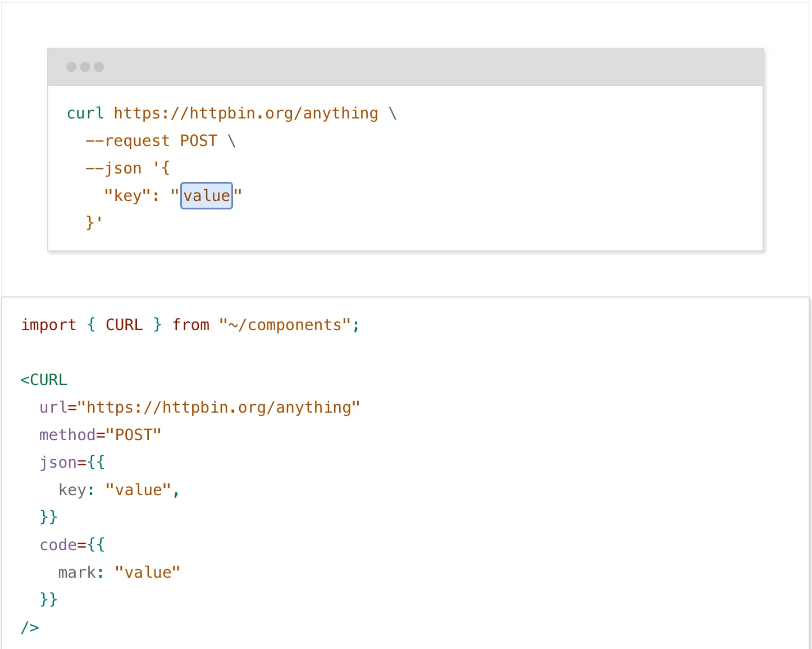Click the "~/components" string in the import line

coord(285,324)
